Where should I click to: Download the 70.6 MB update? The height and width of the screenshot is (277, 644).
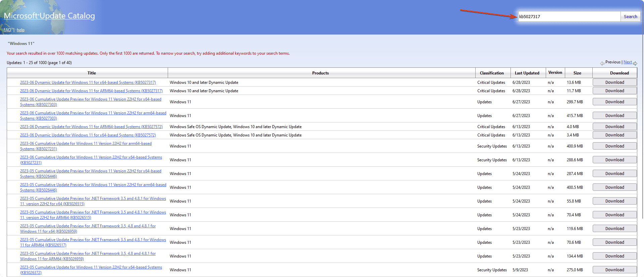614,242
